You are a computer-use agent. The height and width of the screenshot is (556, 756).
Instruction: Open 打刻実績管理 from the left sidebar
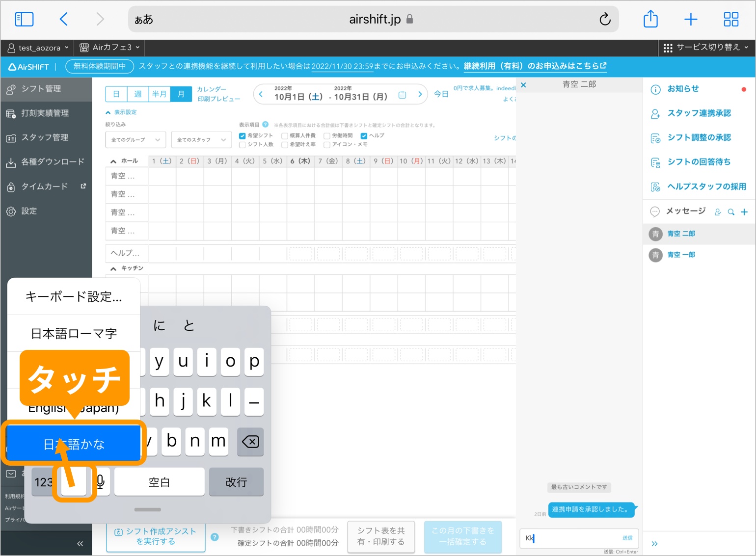[44, 113]
